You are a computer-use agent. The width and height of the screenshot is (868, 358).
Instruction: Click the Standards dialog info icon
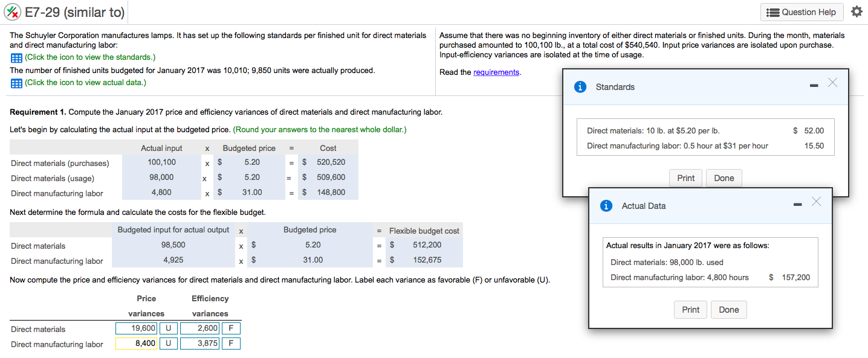pos(580,87)
